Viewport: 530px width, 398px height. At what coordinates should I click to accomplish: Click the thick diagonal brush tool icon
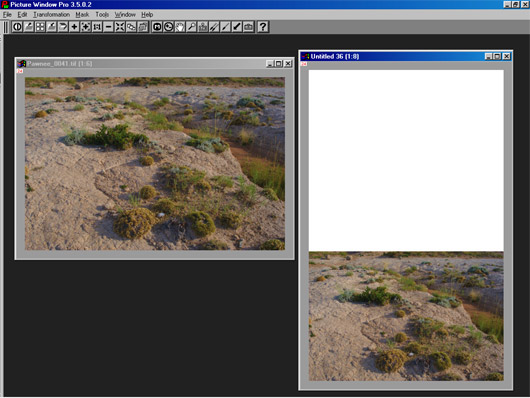237,27
